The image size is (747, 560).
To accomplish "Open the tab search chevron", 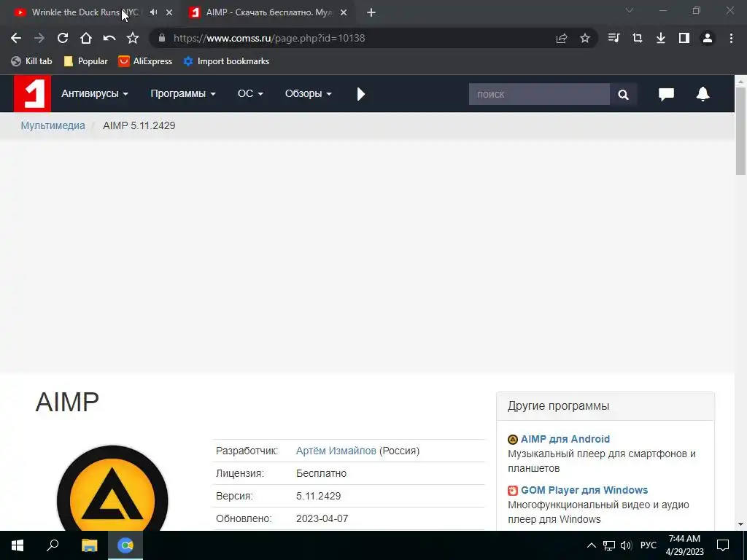I will (x=630, y=10).
